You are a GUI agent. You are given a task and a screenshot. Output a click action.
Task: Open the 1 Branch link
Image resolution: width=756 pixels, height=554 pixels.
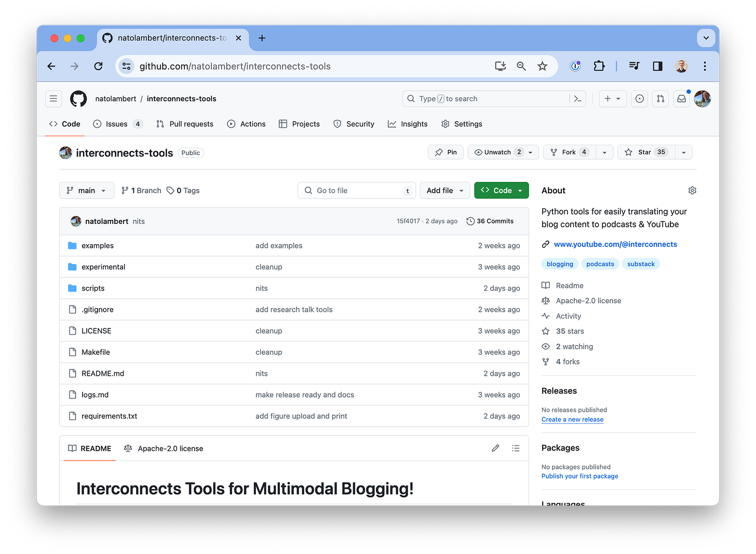point(141,191)
